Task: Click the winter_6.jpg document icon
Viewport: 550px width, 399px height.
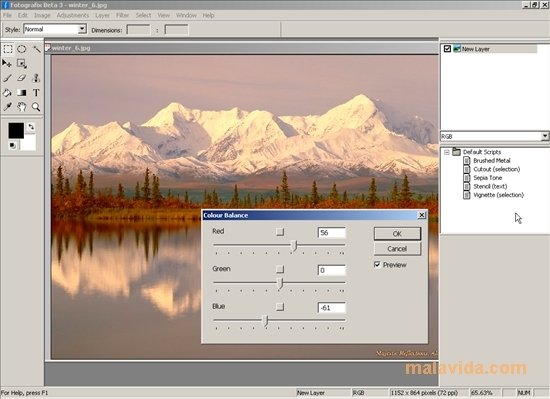Action: (48, 48)
